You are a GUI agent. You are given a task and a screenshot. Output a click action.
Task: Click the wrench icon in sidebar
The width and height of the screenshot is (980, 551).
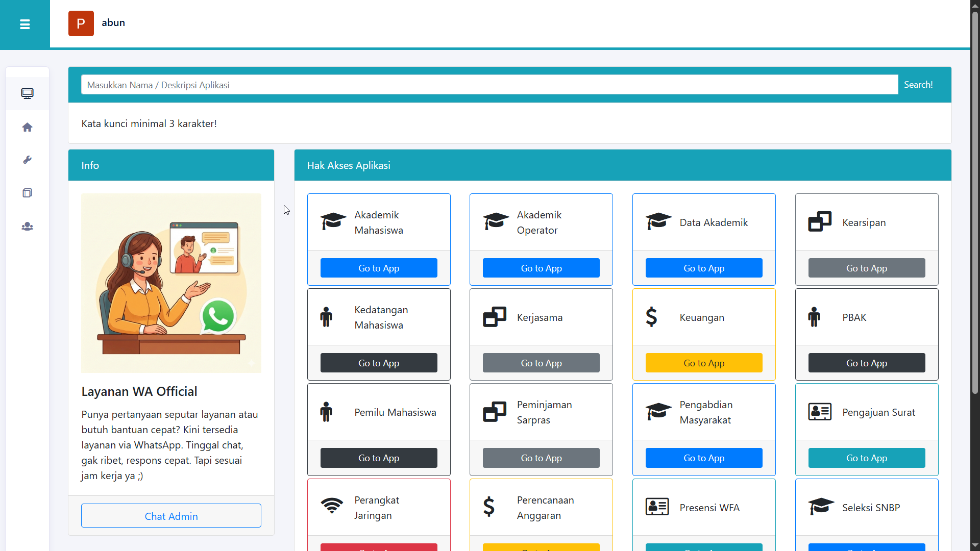28,160
